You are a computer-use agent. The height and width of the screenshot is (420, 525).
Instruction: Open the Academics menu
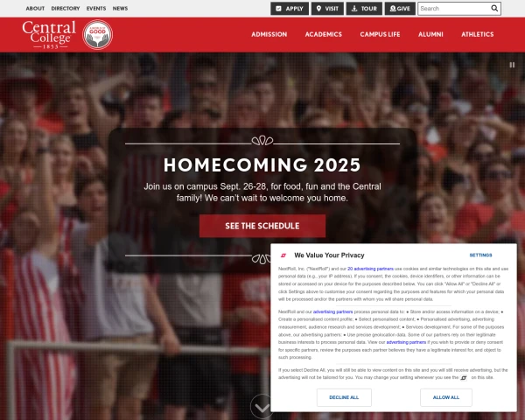pyautogui.click(x=324, y=34)
